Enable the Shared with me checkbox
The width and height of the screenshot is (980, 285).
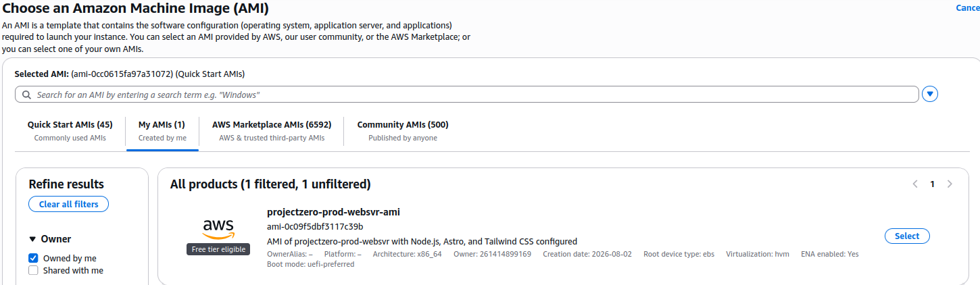(x=33, y=270)
